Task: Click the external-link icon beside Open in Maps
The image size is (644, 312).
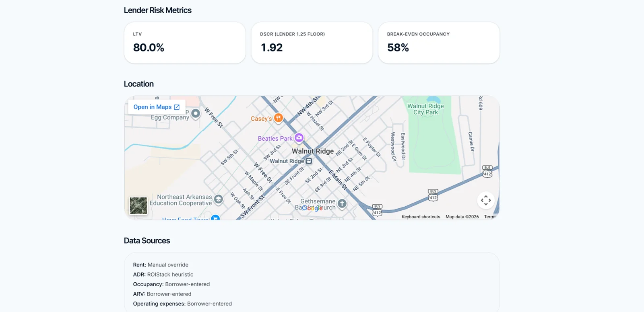Action: tap(177, 107)
